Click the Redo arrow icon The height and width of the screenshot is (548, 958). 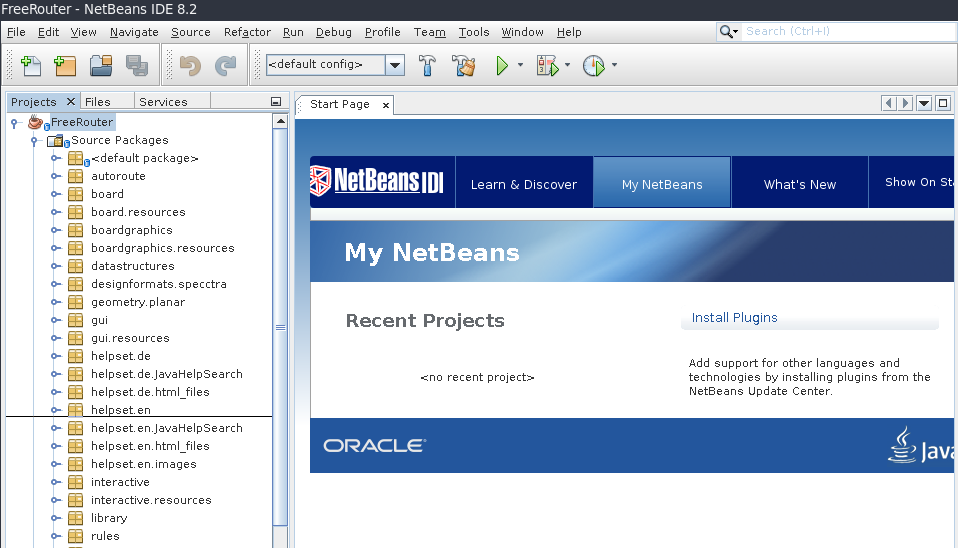(225, 65)
